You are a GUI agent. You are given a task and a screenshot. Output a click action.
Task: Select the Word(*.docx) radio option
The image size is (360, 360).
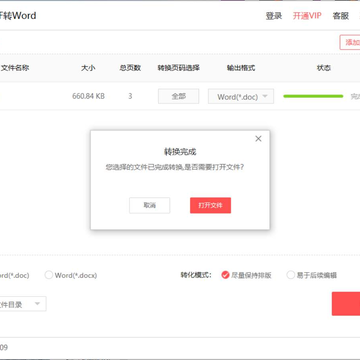point(71,275)
